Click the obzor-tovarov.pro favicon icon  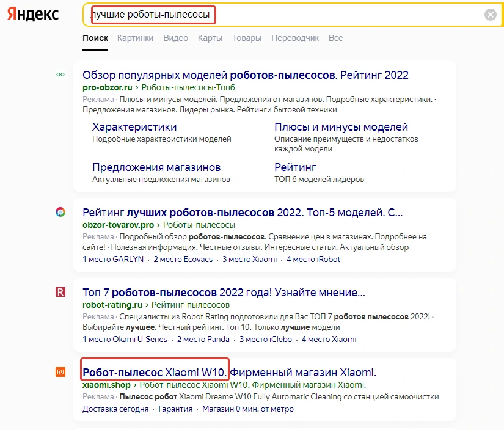point(60,212)
